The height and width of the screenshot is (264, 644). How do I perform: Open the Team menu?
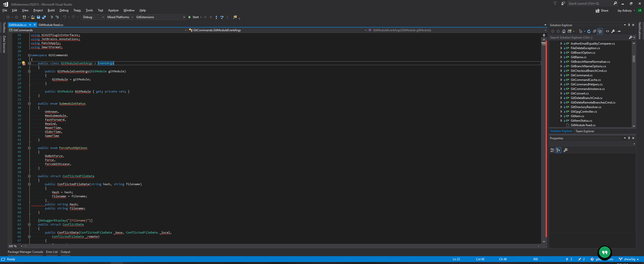coord(77,10)
